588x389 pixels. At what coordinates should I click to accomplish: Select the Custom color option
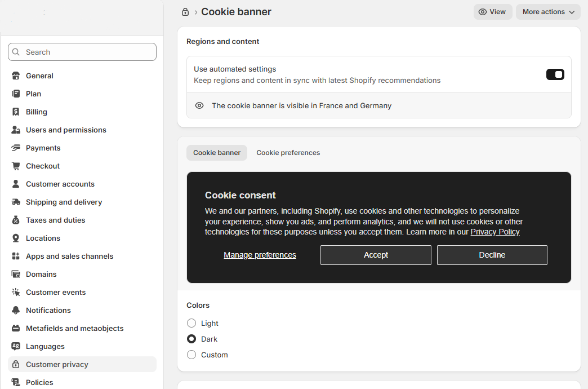click(x=191, y=355)
